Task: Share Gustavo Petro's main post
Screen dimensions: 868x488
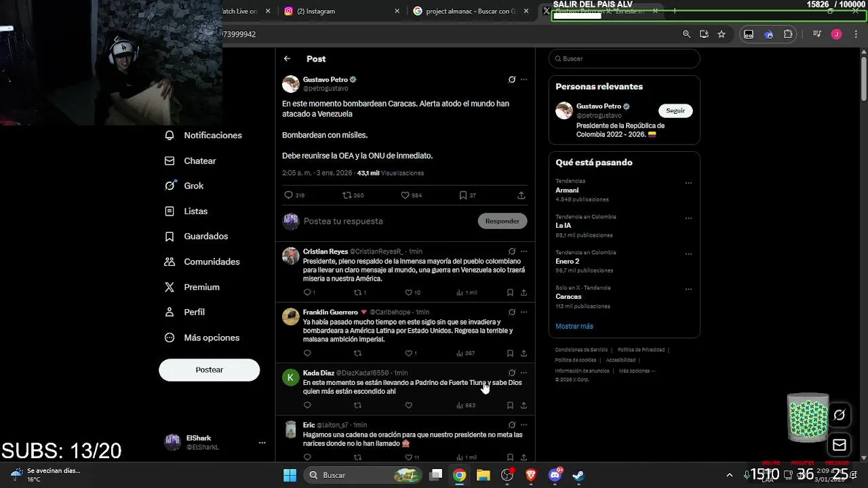Action: [x=521, y=195]
